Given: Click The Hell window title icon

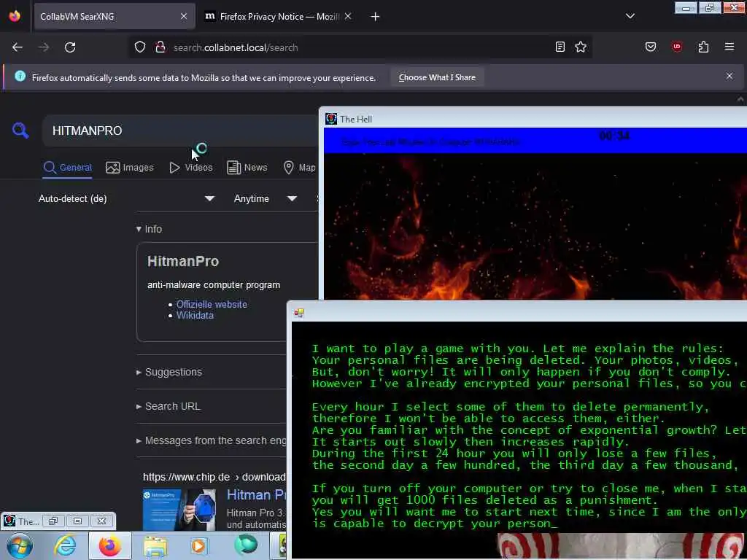Looking at the screenshot, I should (x=330, y=119).
